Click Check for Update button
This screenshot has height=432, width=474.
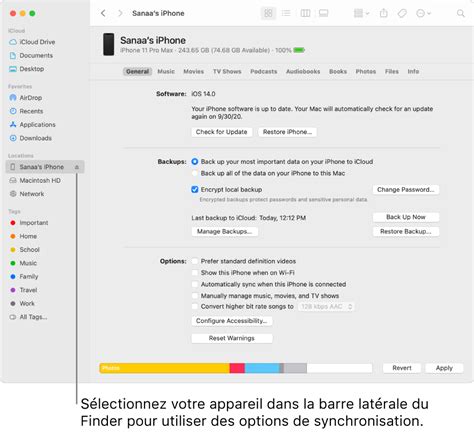(x=222, y=132)
